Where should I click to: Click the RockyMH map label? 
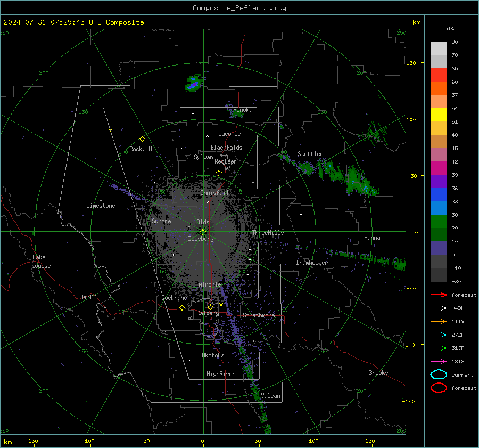pyautogui.click(x=141, y=149)
